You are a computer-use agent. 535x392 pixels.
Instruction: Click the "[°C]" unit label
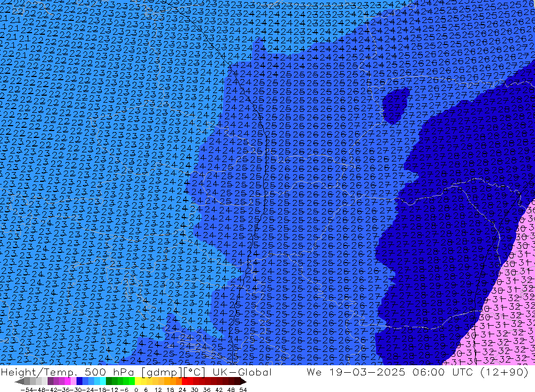[195, 372]
